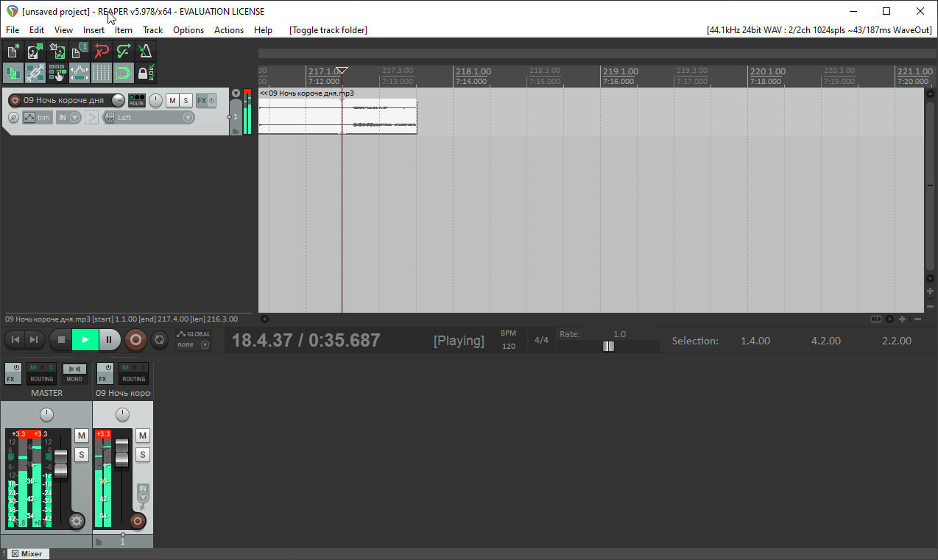Open the File menu
This screenshot has height=560, width=938.
tap(13, 30)
